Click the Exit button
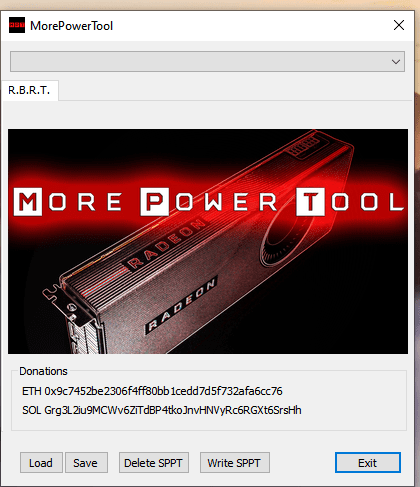Viewport: 420px width, 487px height. tap(368, 463)
